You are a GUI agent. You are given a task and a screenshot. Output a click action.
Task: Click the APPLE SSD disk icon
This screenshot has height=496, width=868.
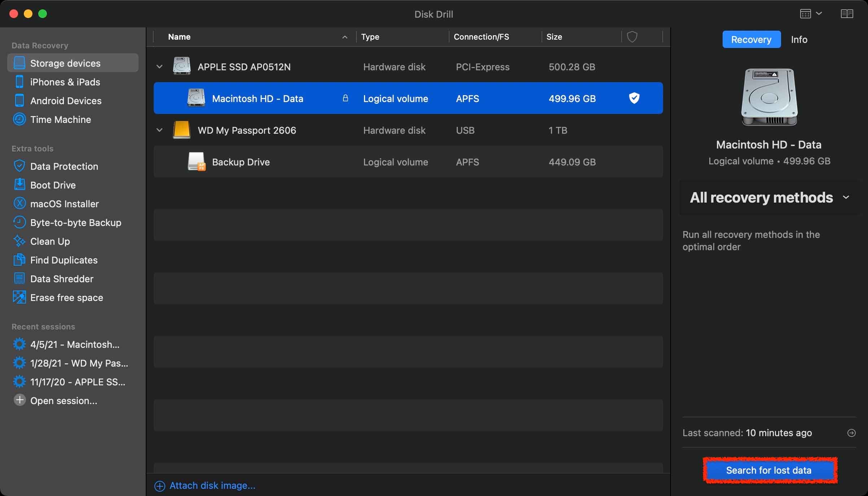pyautogui.click(x=181, y=66)
